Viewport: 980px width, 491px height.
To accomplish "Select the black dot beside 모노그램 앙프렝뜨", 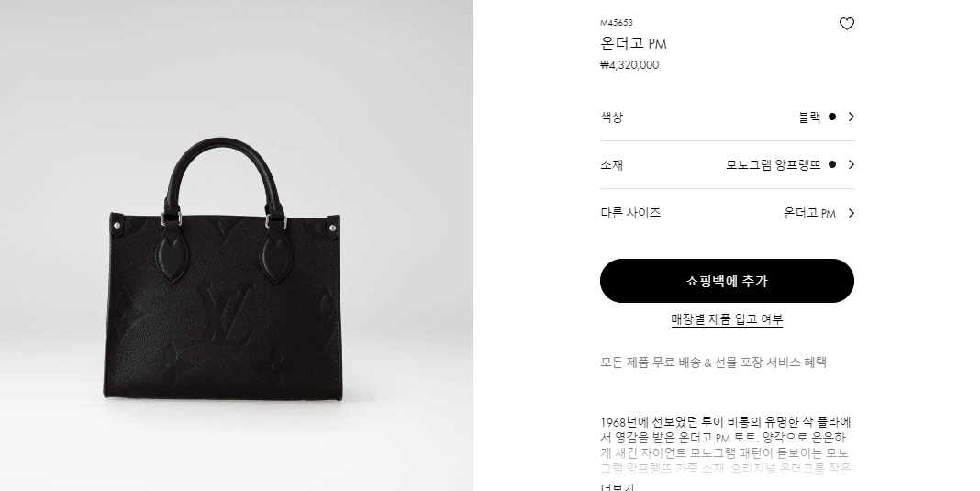I will tap(832, 164).
